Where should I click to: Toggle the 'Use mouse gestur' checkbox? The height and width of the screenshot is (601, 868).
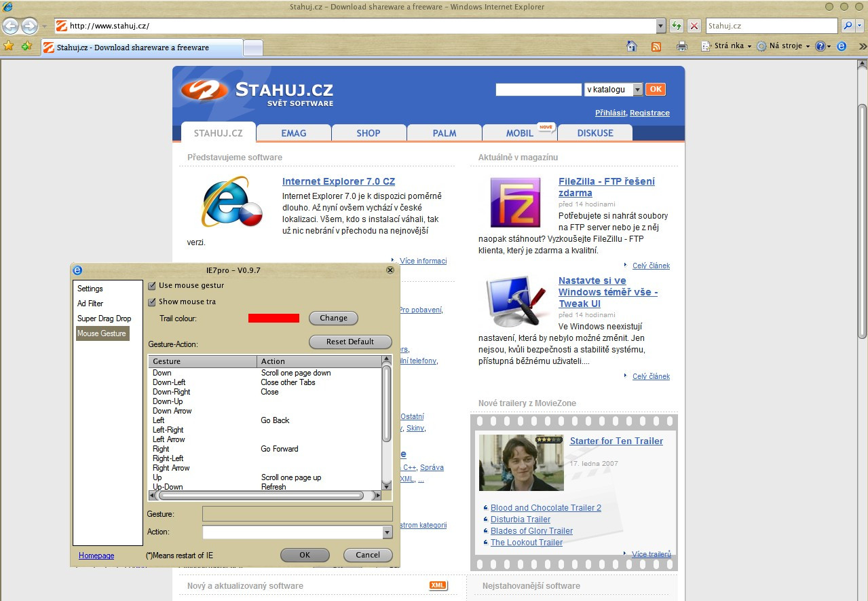click(x=152, y=286)
